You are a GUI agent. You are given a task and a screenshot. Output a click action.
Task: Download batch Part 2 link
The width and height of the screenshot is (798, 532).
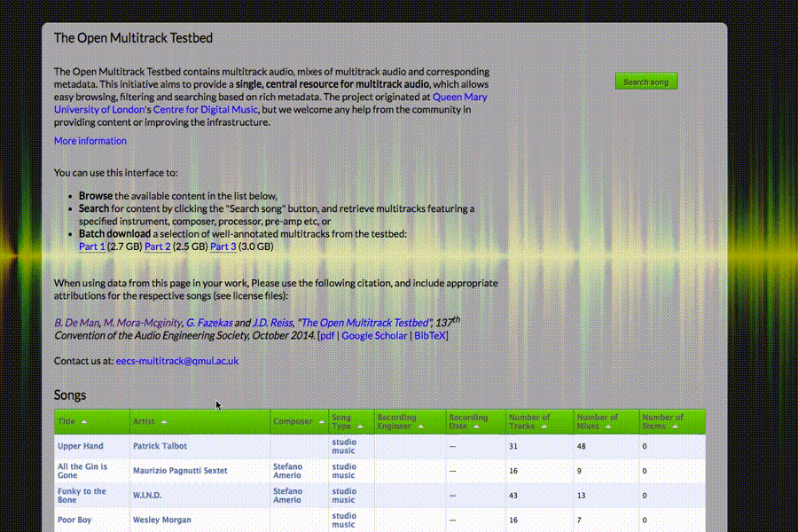click(158, 246)
